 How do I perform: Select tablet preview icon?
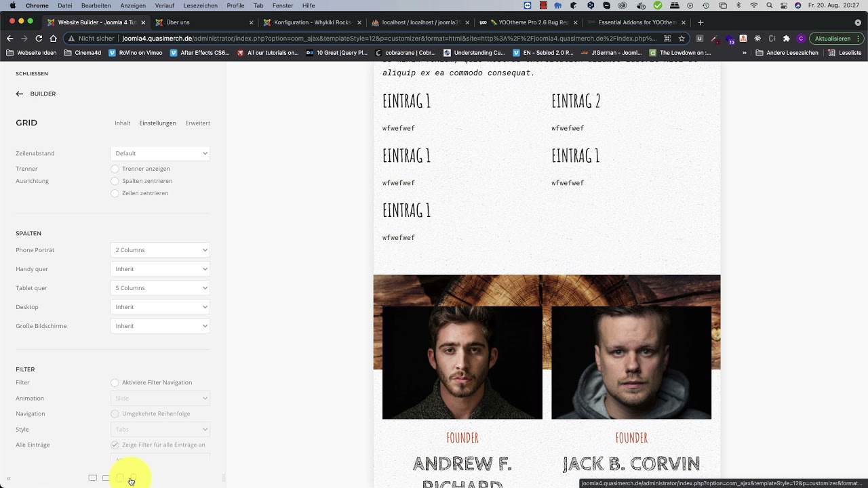tap(120, 478)
